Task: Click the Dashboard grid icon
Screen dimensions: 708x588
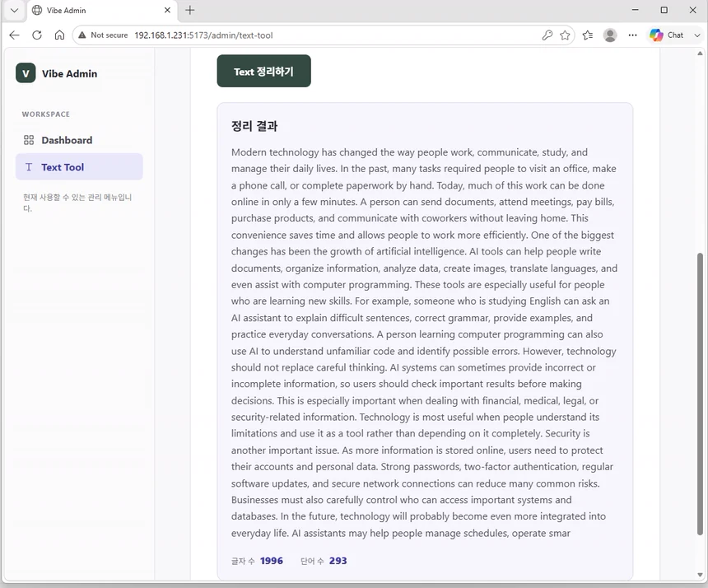Action: (x=29, y=140)
